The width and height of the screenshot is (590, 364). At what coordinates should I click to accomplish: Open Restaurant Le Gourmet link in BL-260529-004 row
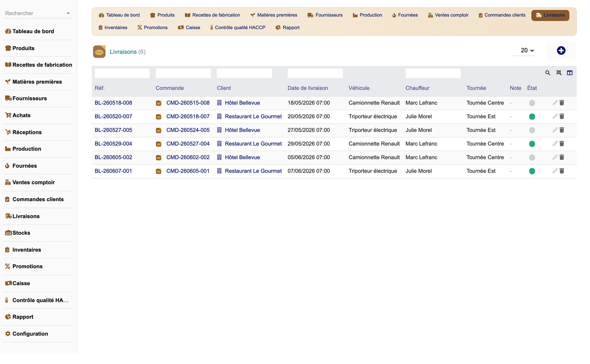coord(253,144)
